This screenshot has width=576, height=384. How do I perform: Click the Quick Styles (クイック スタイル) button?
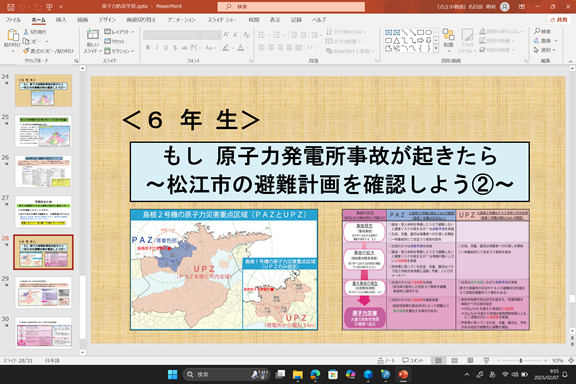click(x=467, y=40)
